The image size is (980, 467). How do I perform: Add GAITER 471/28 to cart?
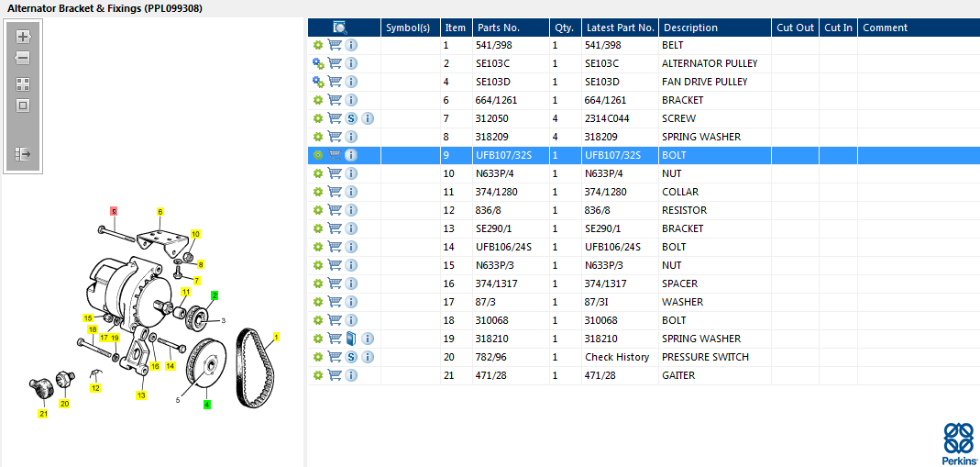(335, 375)
